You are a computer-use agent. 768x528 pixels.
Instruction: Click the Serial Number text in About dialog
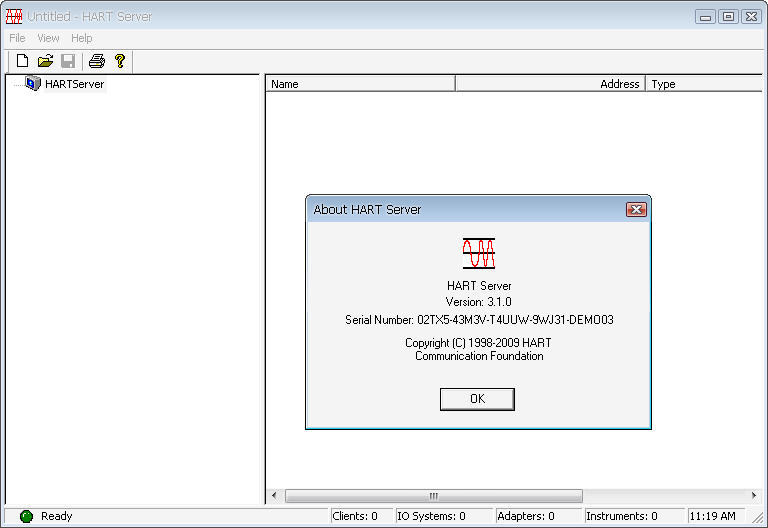479,320
